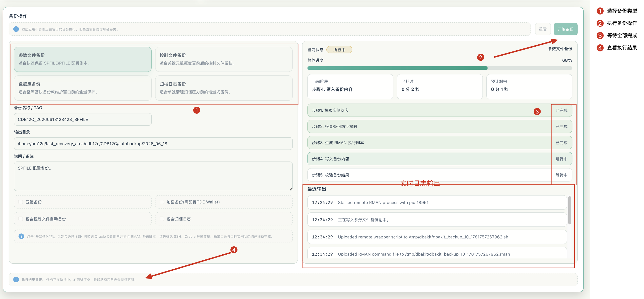Select step row 步骤4. 写入备份内容 in the list
Screen dimensions: 644x299
click(x=440, y=159)
